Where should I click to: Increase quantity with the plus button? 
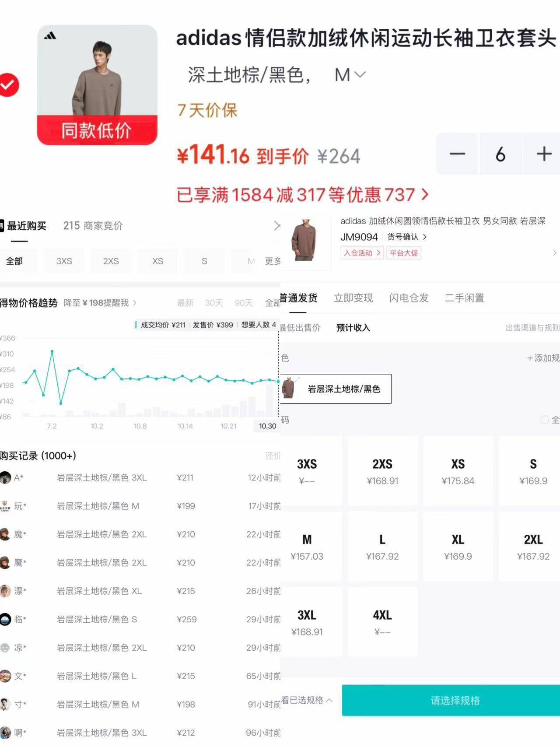pyautogui.click(x=543, y=154)
